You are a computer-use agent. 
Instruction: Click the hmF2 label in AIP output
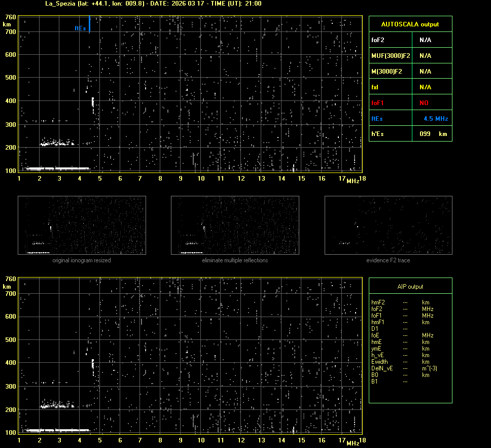coord(378,302)
